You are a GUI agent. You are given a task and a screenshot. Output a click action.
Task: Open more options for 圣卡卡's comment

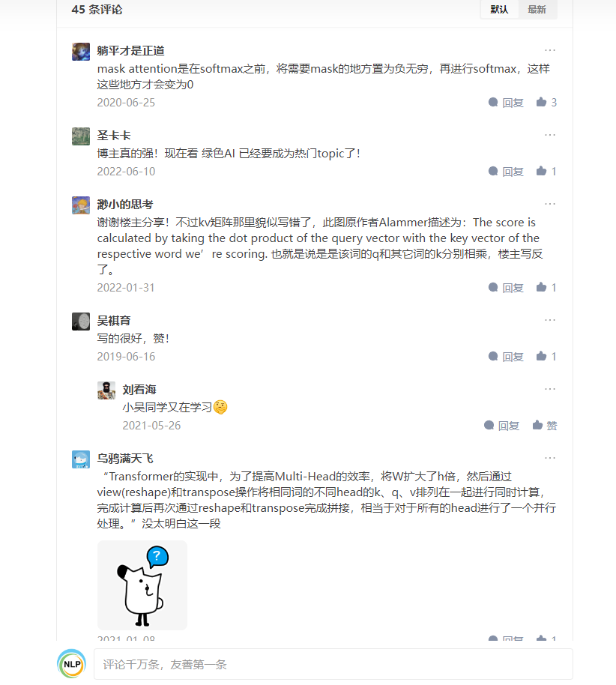550,135
